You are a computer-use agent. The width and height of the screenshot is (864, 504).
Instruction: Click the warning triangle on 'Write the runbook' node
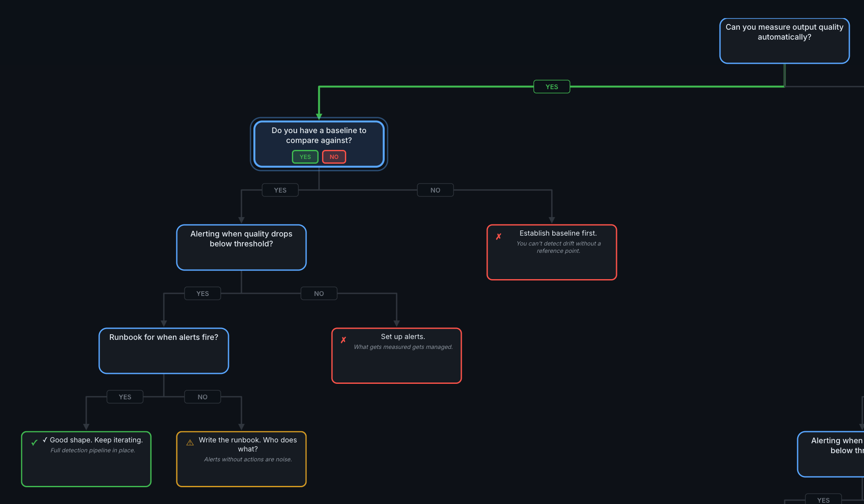pos(189,442)
